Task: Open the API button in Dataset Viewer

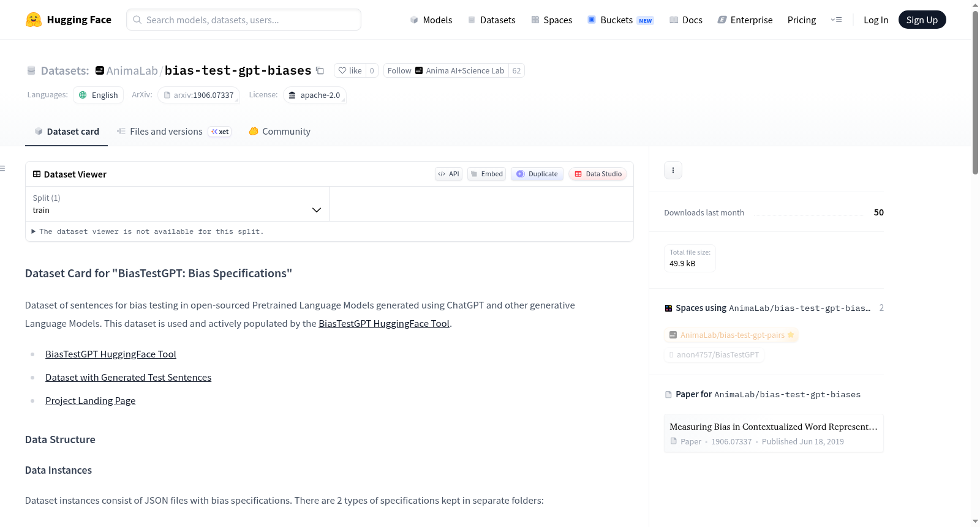Action: (448, 174)
